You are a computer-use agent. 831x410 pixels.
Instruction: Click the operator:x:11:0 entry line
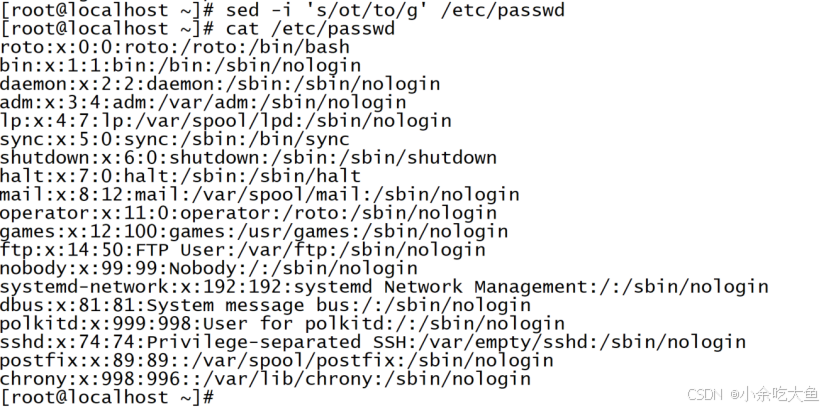click(x=249, y=212)
